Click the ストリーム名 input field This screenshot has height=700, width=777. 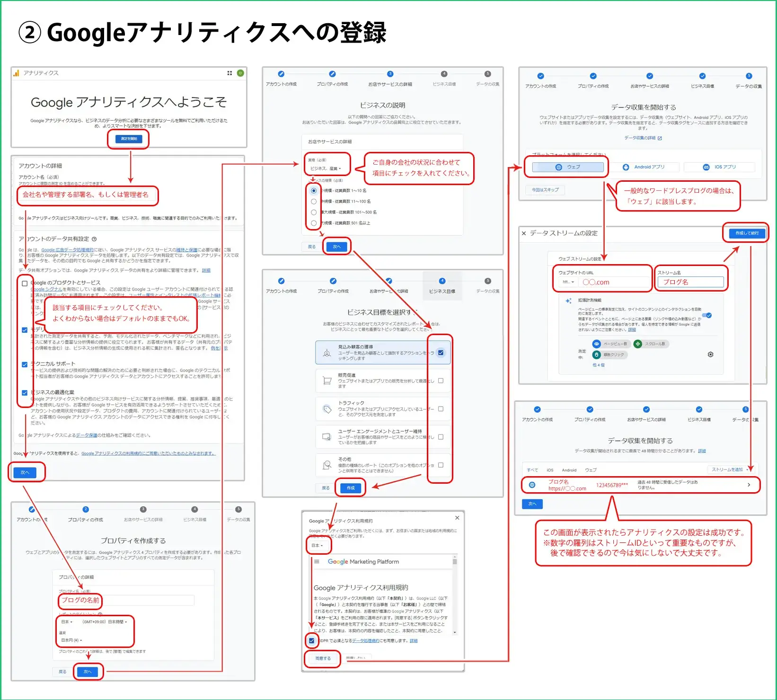click(690, 282)
